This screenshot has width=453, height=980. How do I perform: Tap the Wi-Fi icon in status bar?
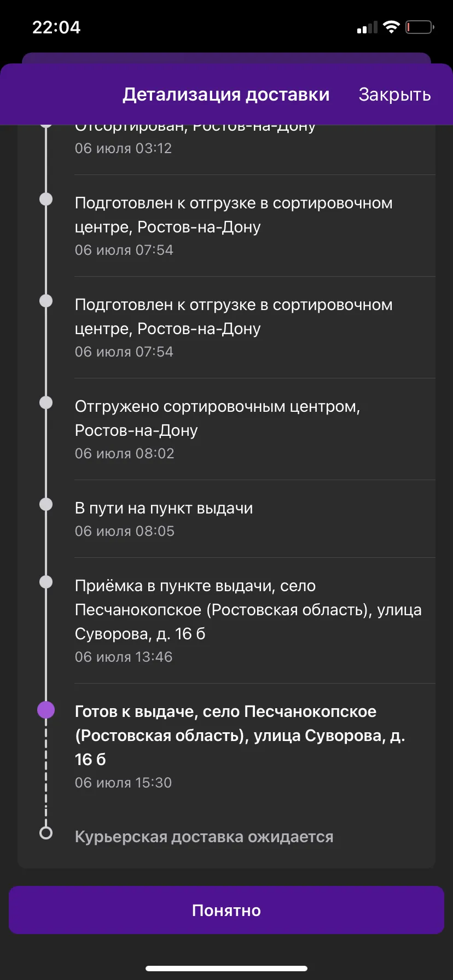click(391, 27)
